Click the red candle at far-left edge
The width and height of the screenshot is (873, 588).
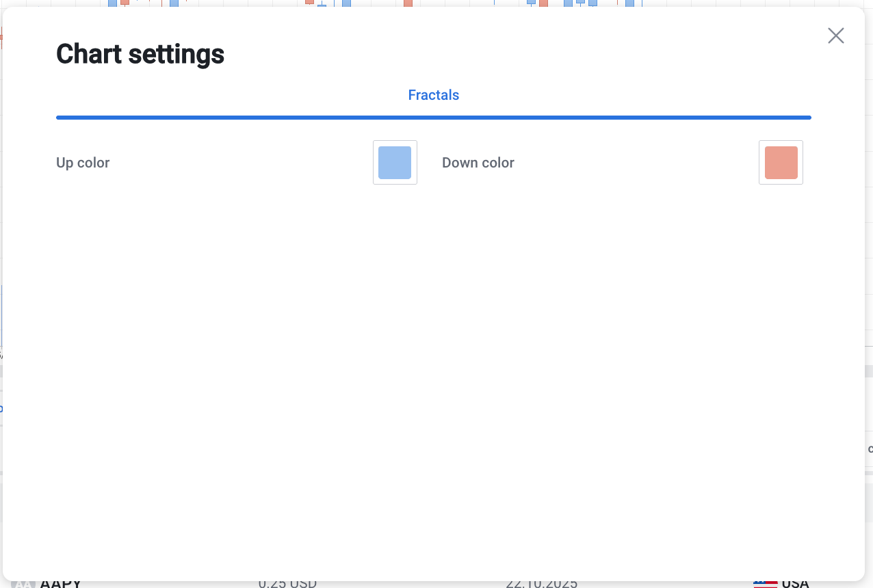point(1,38)
